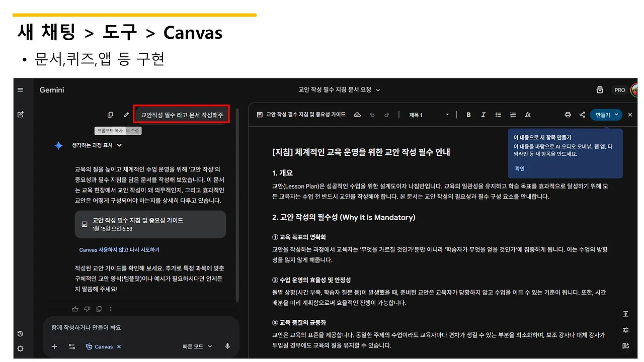644x362 pixels.
Task: Click the '2. 교안 작성의 필수성' heading
Action: point(344,217)
